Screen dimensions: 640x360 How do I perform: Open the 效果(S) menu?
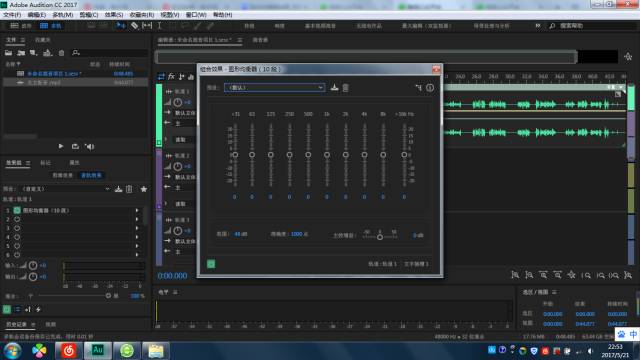[x=114, y=15]
